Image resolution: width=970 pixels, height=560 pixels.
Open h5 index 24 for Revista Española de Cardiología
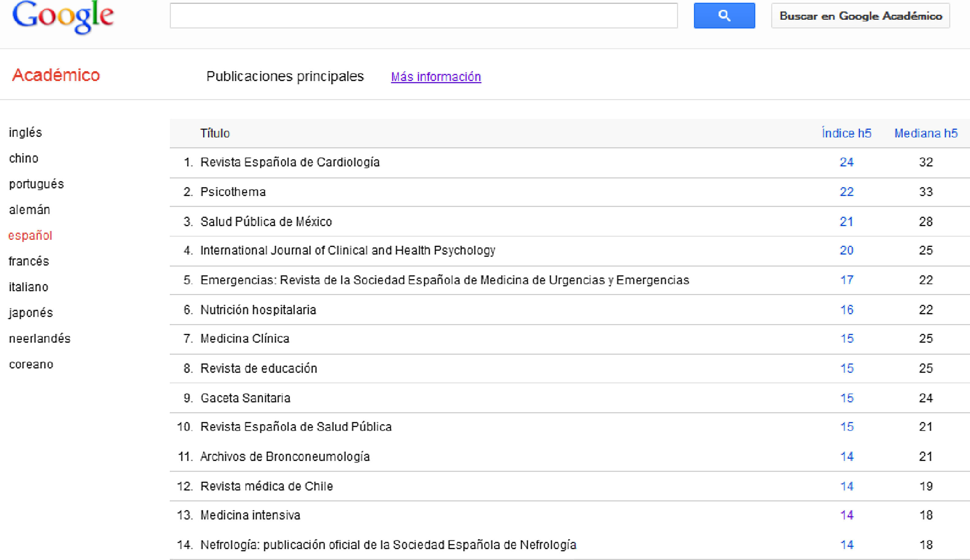coord(847,162)
